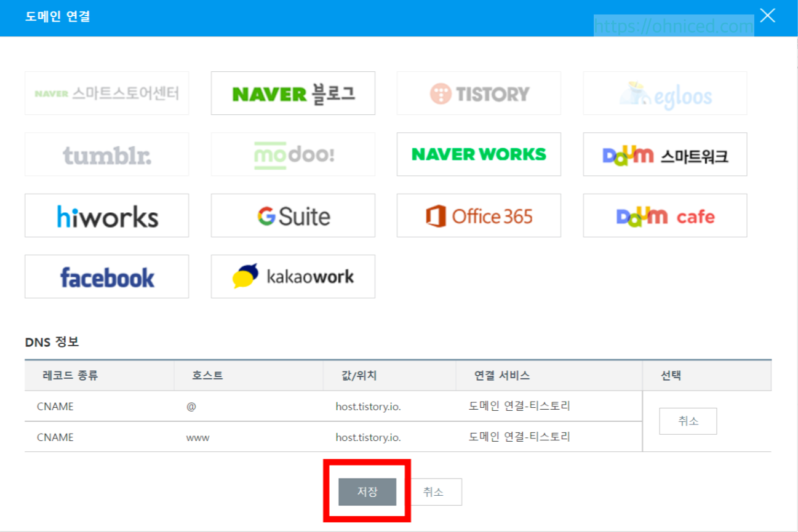Click the 저장 save button

pos(367,492)
